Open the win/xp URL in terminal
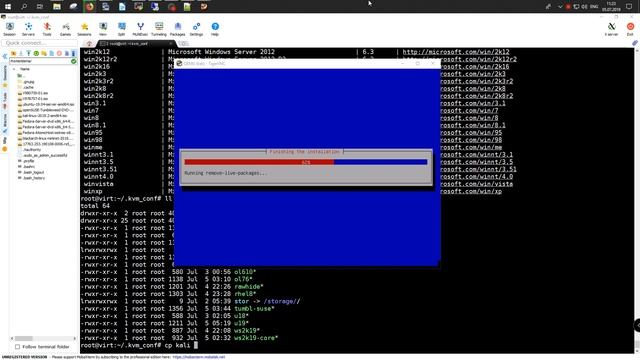The image size is (640, 360). 471,191
